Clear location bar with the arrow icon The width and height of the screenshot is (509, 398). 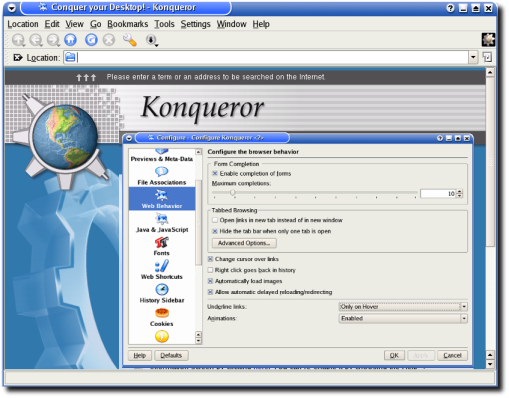tap(17, 58)
